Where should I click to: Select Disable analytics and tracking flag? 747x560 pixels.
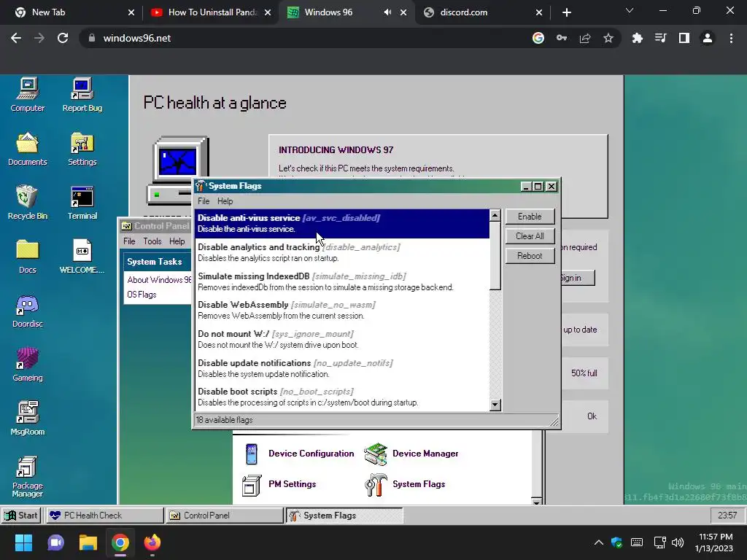(342, 252)
